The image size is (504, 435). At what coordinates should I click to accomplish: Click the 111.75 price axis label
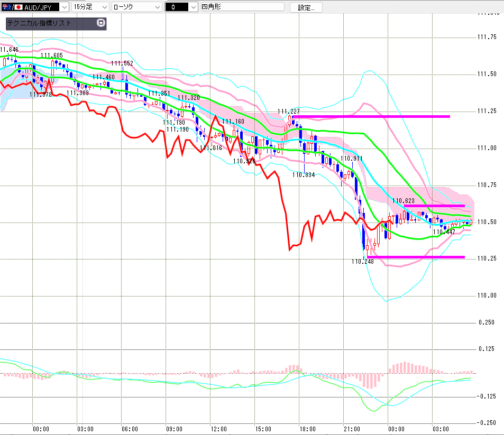coord(487,37)
